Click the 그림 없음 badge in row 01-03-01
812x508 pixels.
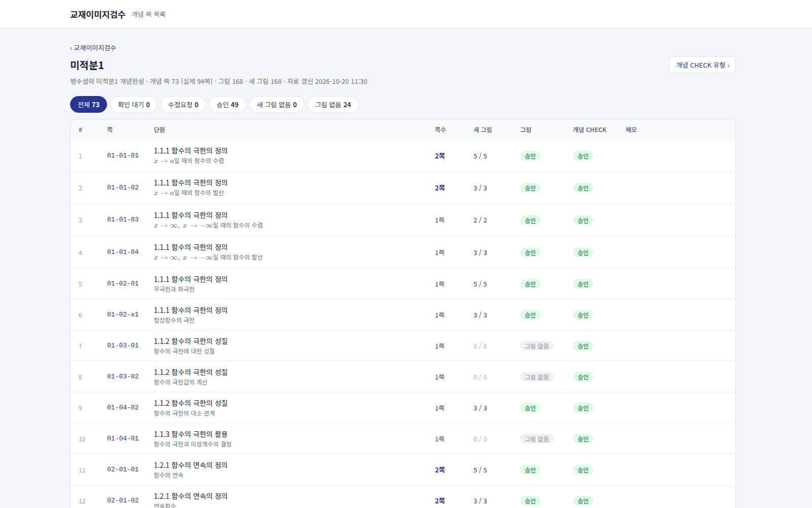[537, 346]
